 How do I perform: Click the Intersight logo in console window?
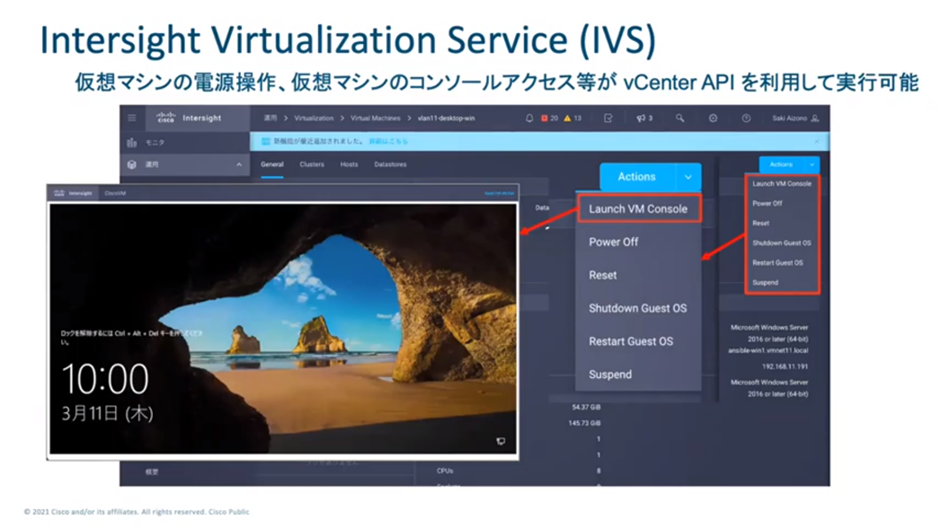coord(59,193)
